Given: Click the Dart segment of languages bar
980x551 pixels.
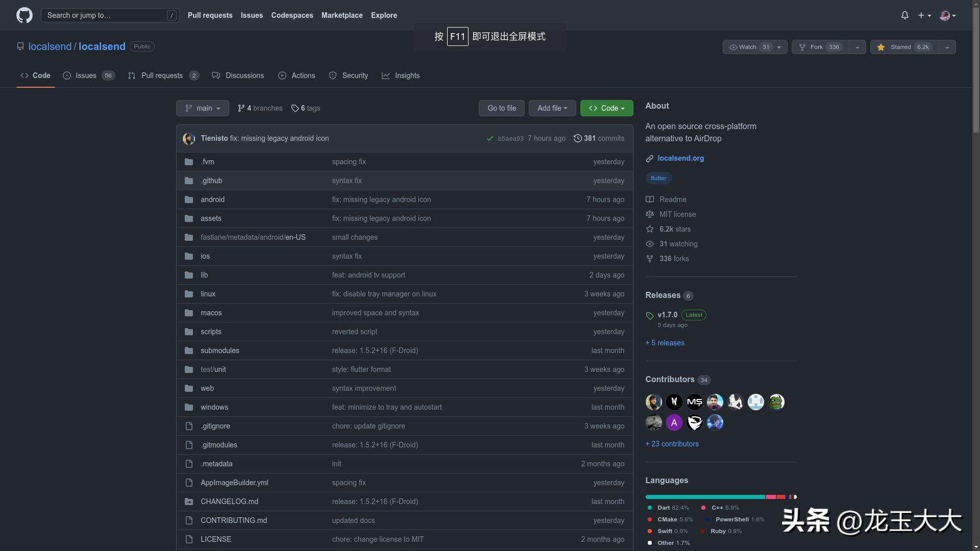Looking at the screenshot, I should click(x=704, y=496).
